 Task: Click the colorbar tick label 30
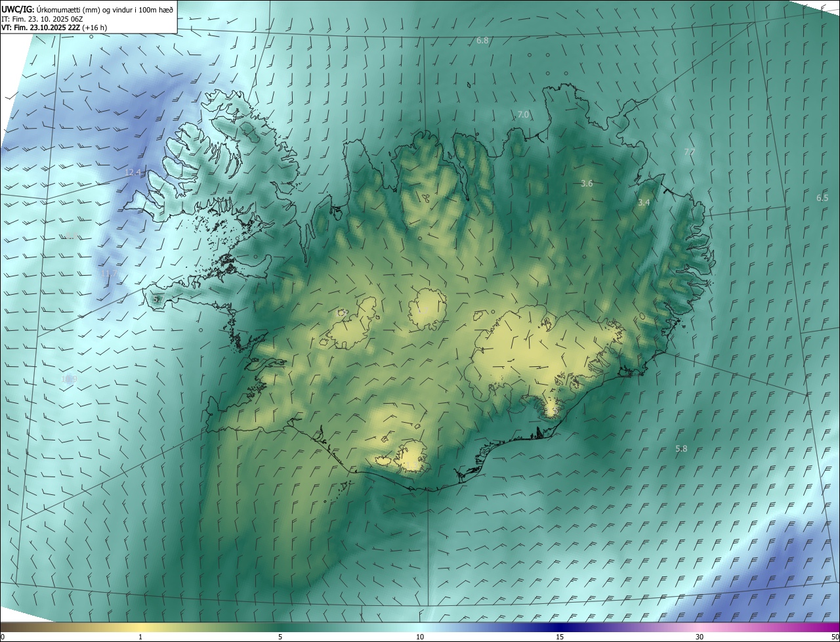click(700, 637)
